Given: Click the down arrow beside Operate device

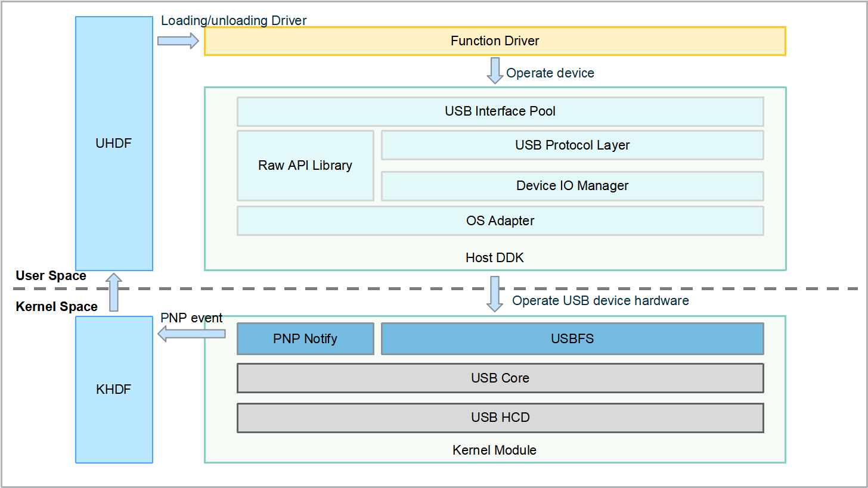Looking at the screenshot, I should coord(495,71).
